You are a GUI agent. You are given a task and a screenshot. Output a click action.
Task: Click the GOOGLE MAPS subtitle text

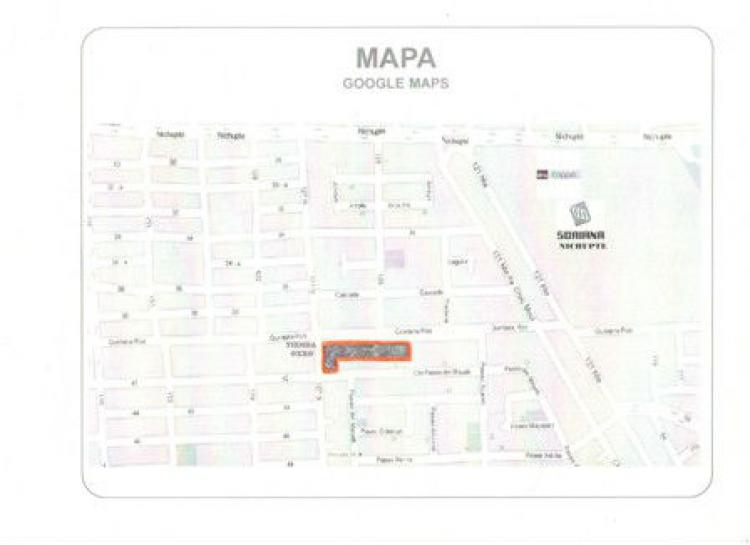[396, 83]
